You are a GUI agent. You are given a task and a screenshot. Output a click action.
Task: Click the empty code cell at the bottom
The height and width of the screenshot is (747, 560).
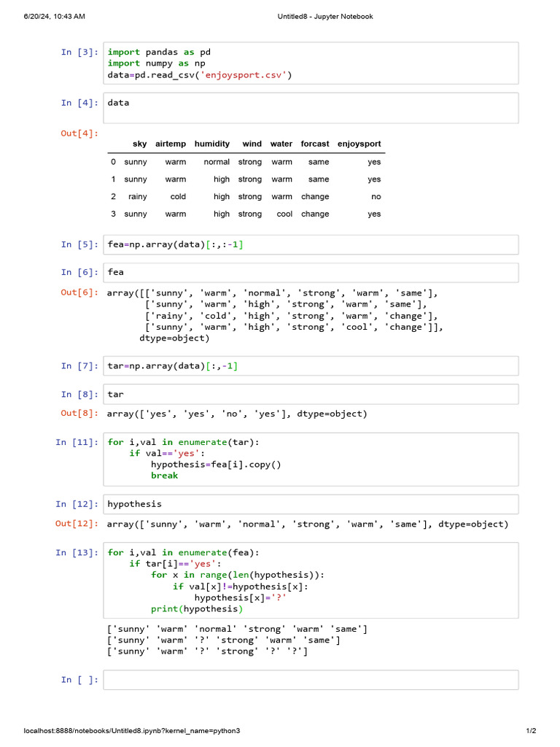click(x=311, y=680)
